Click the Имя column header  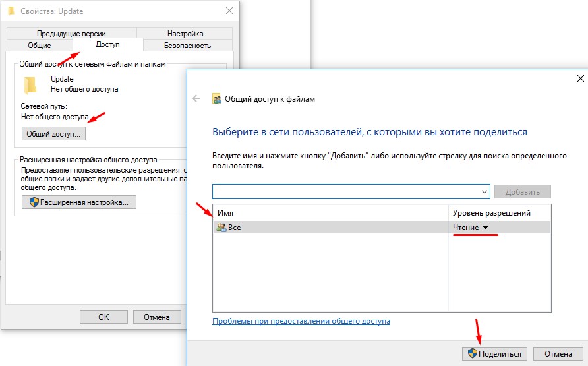331,212
